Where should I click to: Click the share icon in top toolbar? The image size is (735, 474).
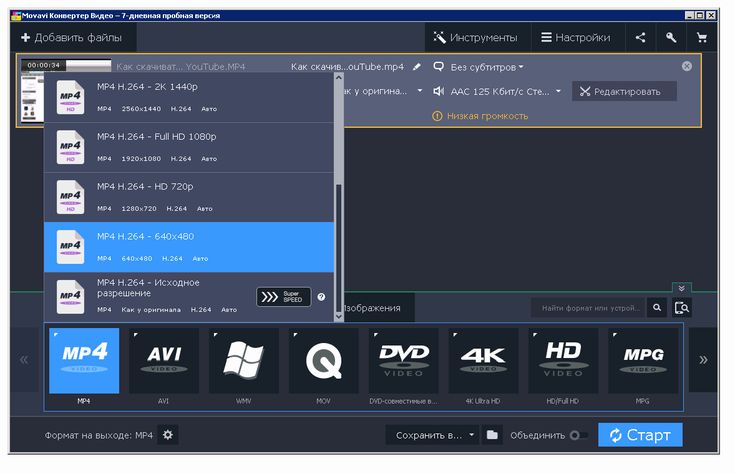(x=640, y=38)
